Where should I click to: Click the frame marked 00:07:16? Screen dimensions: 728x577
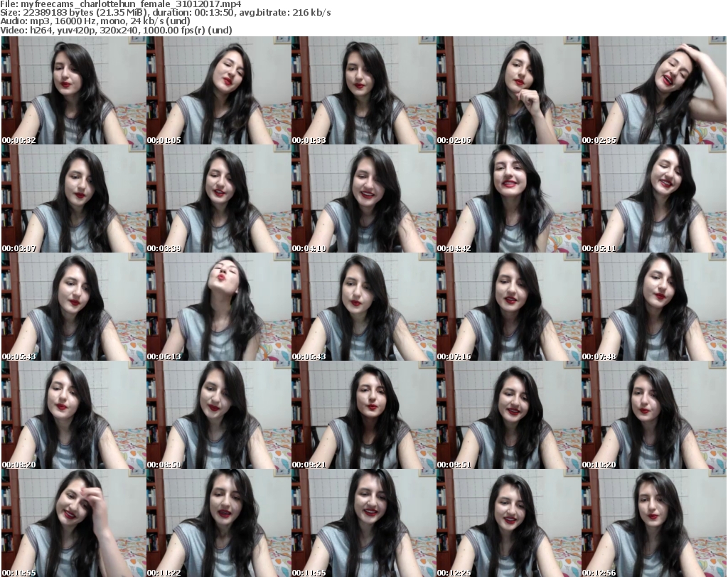508,307
